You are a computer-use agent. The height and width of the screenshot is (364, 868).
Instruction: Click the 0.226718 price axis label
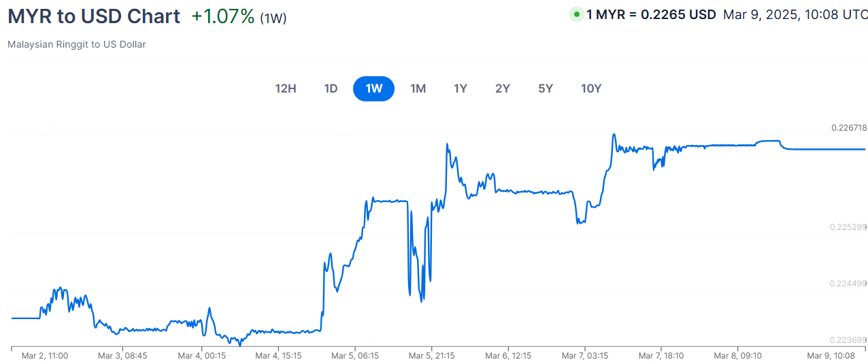(849, 127)
